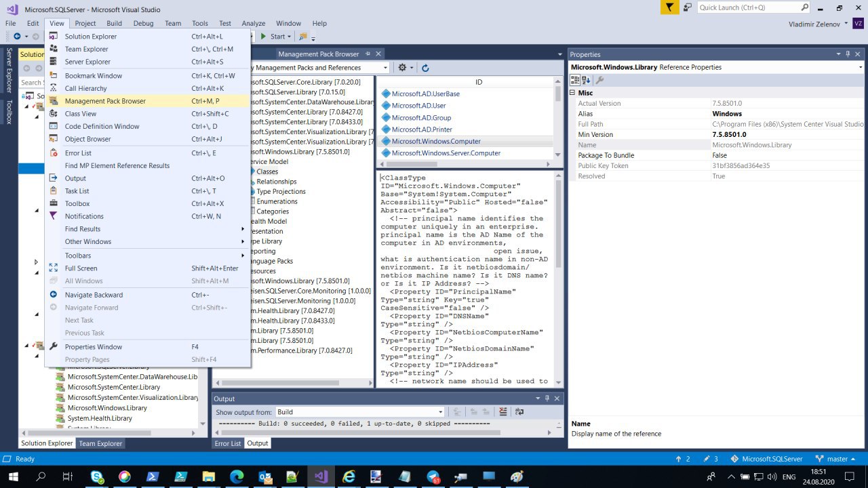This screenshot has height=488, width=868.
Task: Select Microsoft.AD.UserBase in ID list
Action: click(x=425, y=94)
